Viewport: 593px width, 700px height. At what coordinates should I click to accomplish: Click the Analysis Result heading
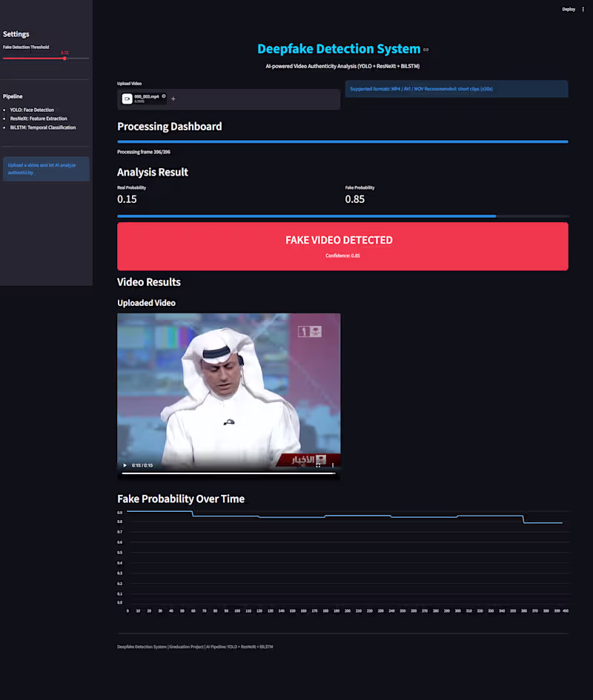153,173
